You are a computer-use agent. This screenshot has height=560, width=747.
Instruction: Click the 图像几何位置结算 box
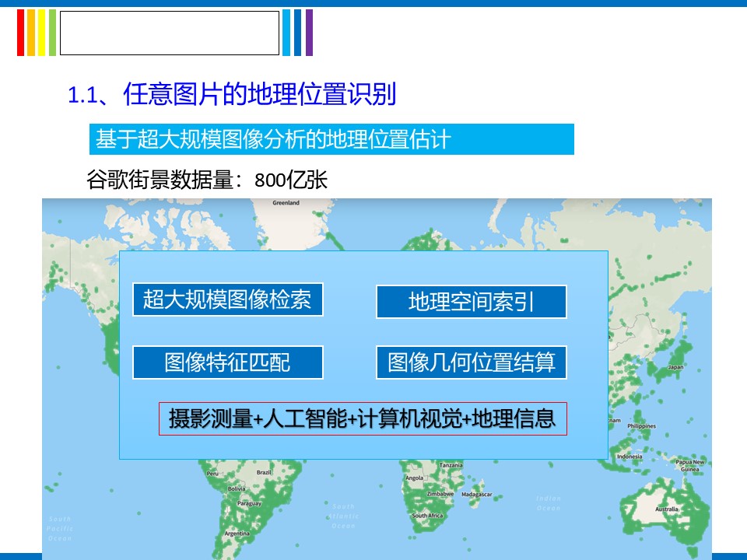(x=471, y=363)
